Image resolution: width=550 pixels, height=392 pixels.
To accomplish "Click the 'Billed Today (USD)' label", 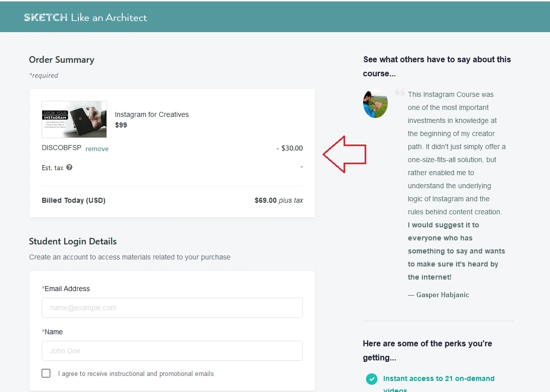I will 74,200.
